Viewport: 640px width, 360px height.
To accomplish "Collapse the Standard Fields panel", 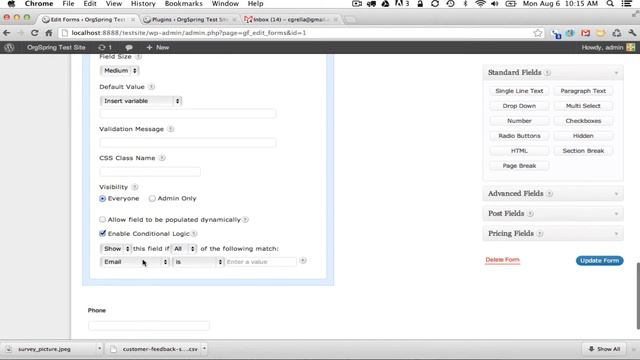I will pyautogui.click(x=616, y=73).
